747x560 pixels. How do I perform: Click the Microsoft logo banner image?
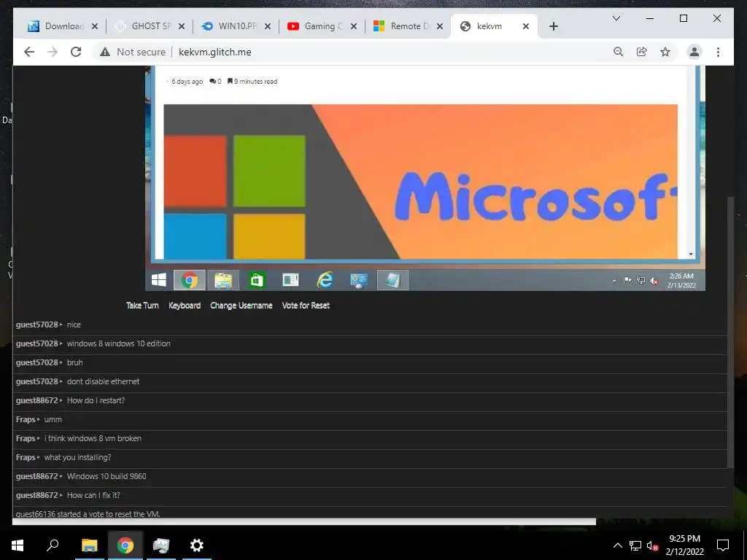[420, 182]
